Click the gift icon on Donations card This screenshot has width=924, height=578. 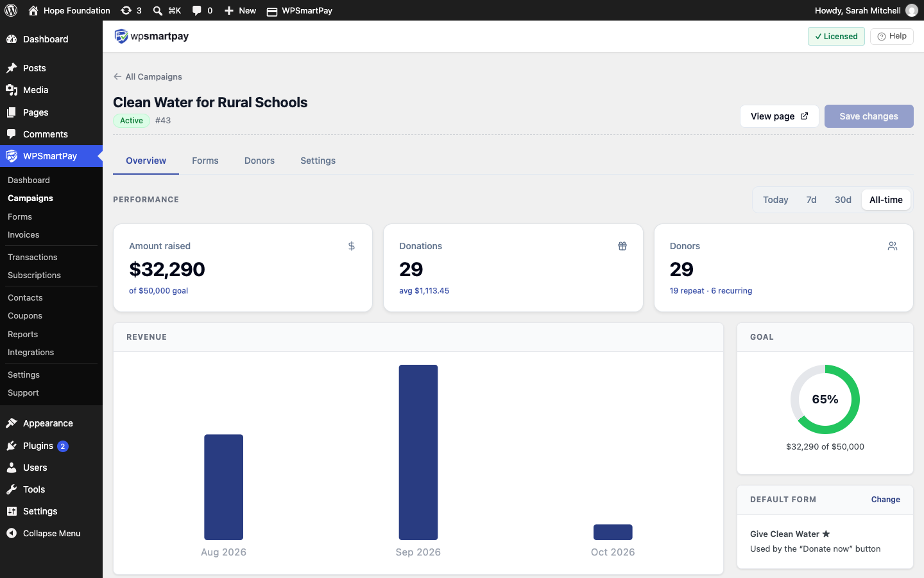622,246
